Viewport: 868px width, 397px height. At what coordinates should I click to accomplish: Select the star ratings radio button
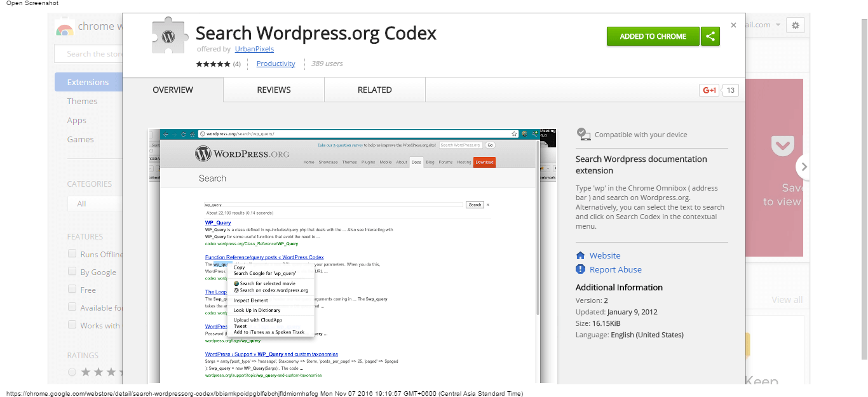coord(72,372)
